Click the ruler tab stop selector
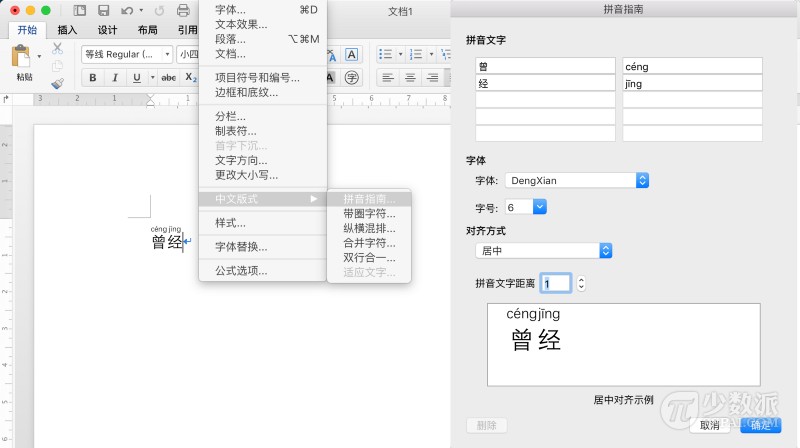 (6, 99)
